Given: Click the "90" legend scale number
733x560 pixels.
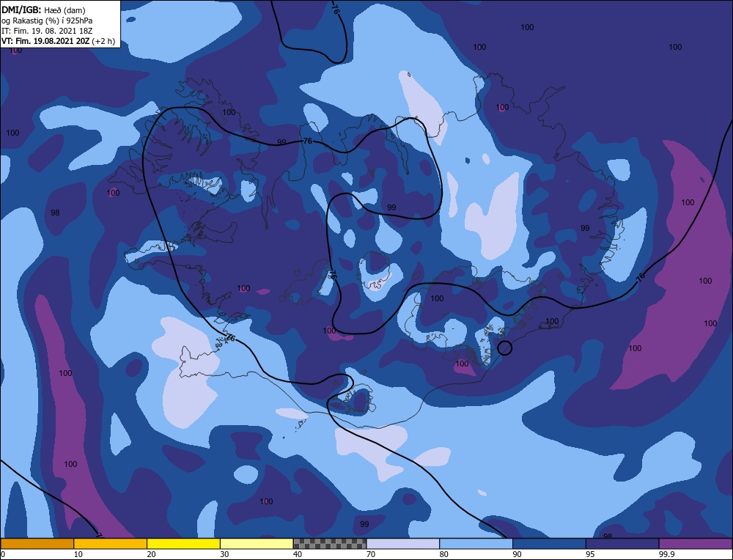Looking at the screenshot, I should click(517, 554).
